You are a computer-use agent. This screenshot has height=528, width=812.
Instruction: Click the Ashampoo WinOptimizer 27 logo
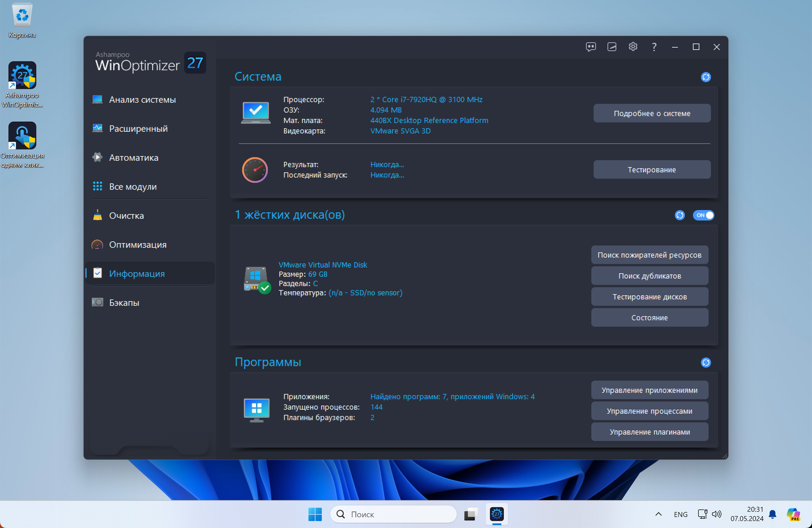point(150,62)
